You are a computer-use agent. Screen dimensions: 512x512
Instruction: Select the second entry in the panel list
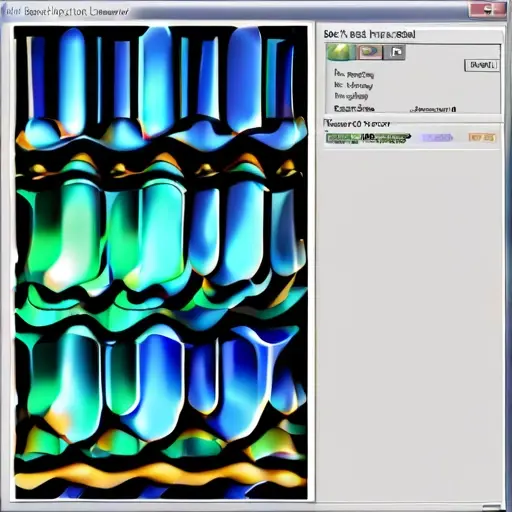[354, 85]
